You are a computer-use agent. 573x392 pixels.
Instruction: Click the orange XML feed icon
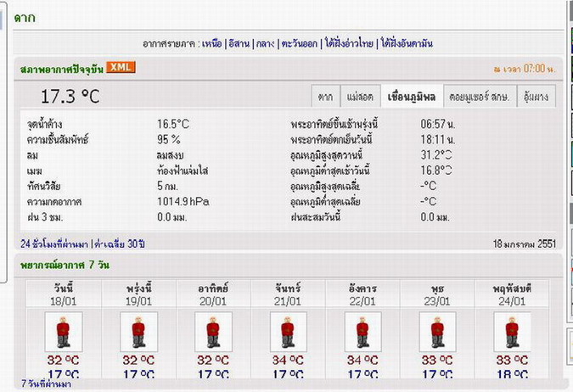click(x=121, y=68)
